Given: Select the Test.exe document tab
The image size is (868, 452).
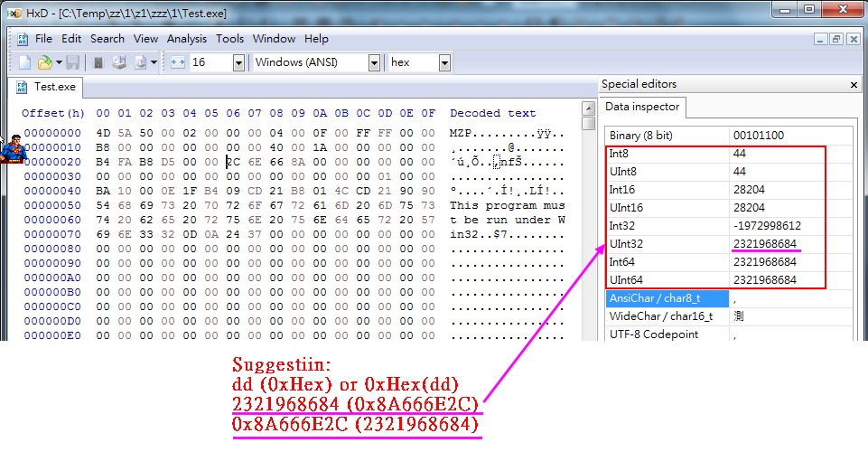Looking at the screenshot, I should tap(46, 87).
